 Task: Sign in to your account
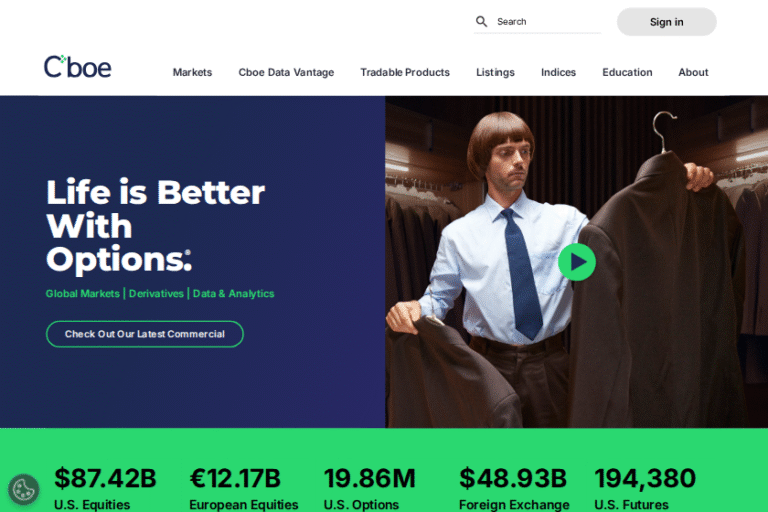[667, 22]
